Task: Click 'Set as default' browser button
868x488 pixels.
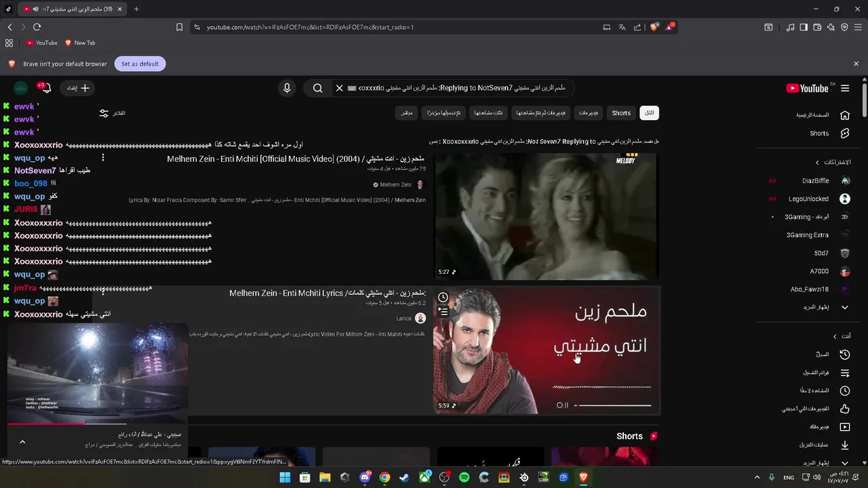Action: point(140,64)
